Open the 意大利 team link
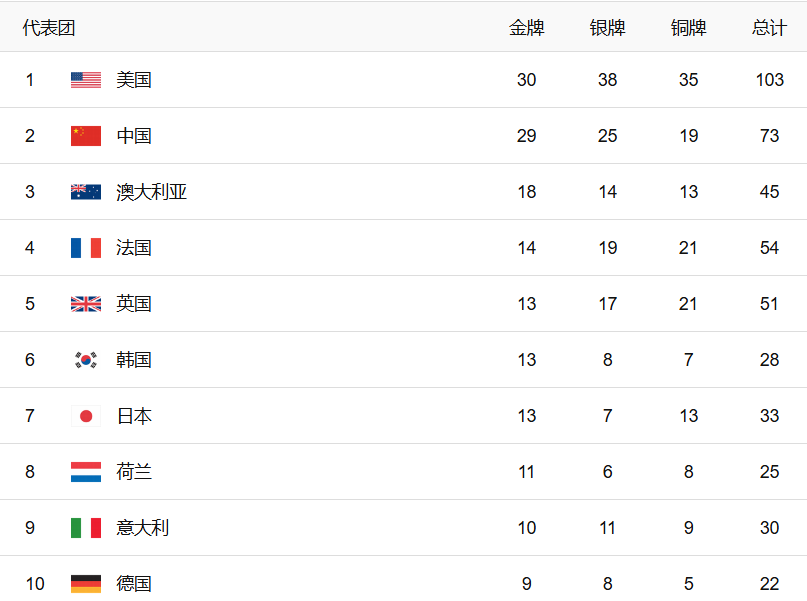 coord(143,528)
